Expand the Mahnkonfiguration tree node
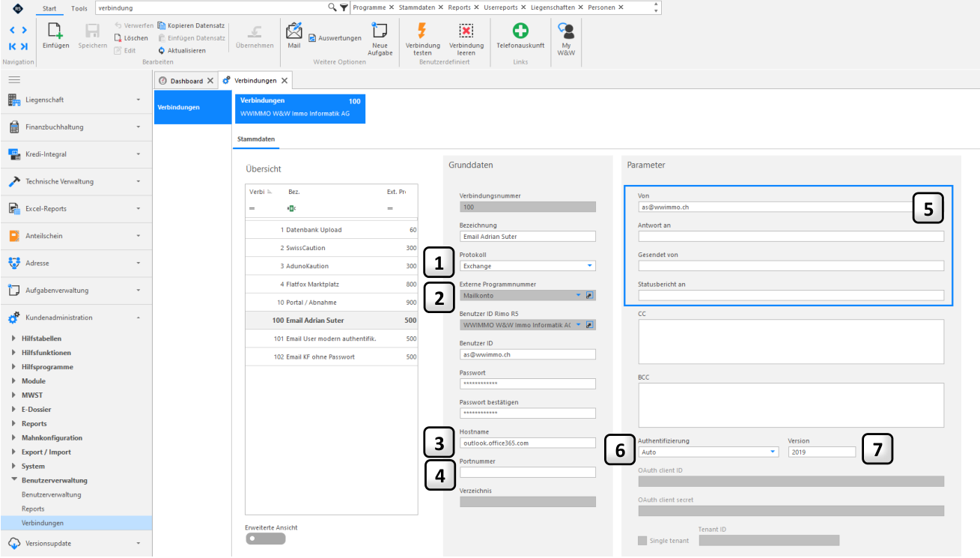The height and width of the screenshot is (558, 980). 14,437
